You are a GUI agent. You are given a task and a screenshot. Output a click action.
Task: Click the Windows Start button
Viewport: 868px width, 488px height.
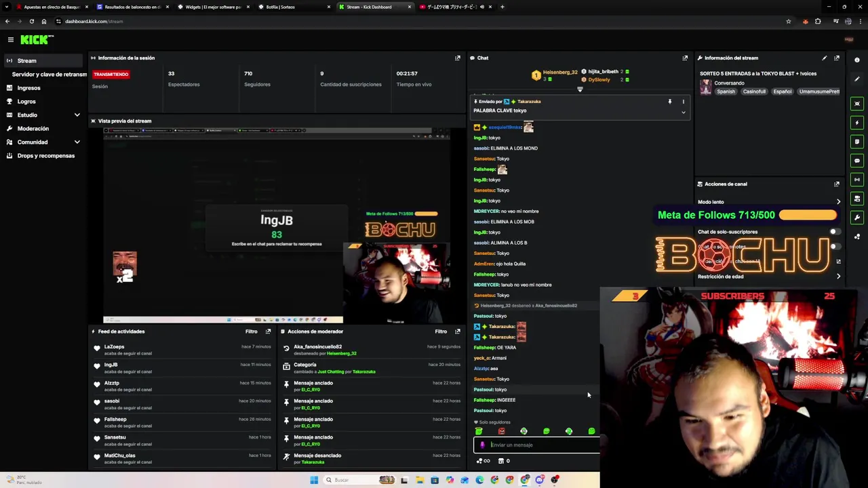tap(314, 480)
